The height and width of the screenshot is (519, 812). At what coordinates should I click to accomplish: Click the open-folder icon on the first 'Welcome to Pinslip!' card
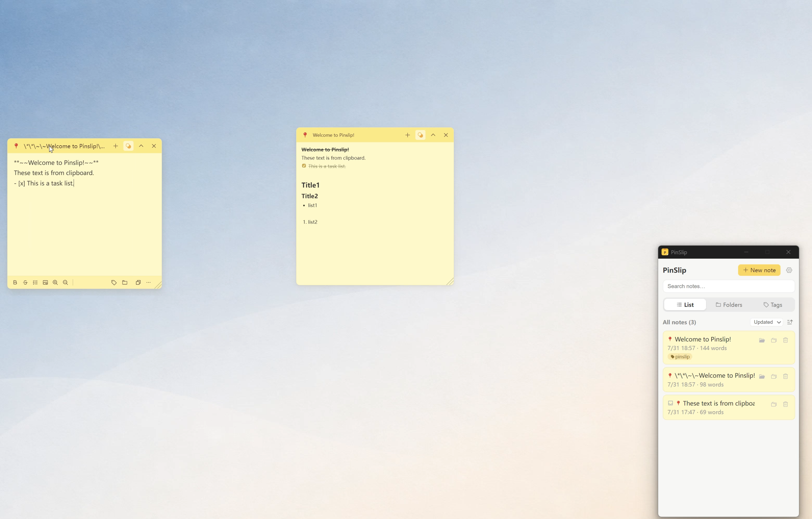point(762,340)
